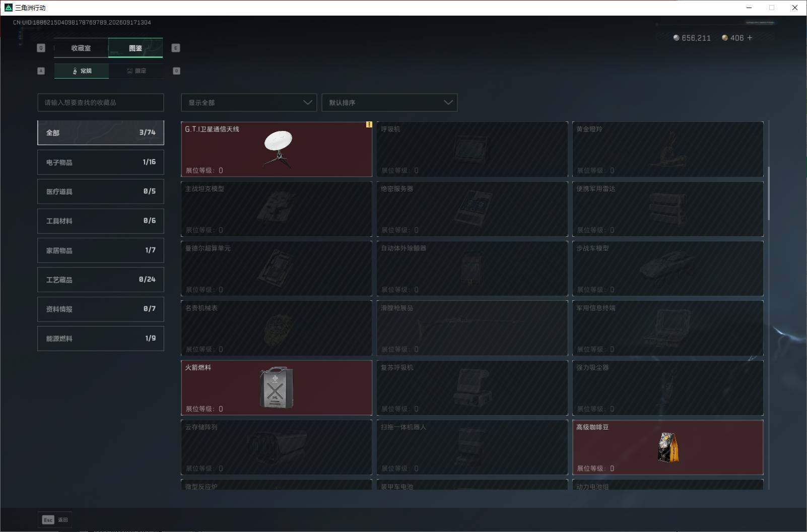The width and height of the screenshot is (807, 532).
Task: Click the E key hint icon
Action: (176, 48)
